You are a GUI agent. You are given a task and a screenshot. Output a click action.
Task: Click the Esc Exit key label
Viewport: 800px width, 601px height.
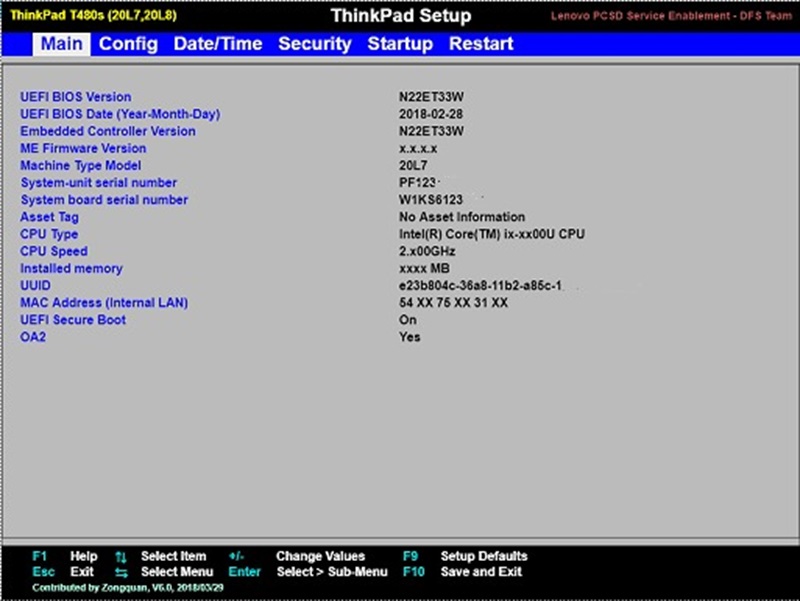pyautogui.click(x=42, y=572)
